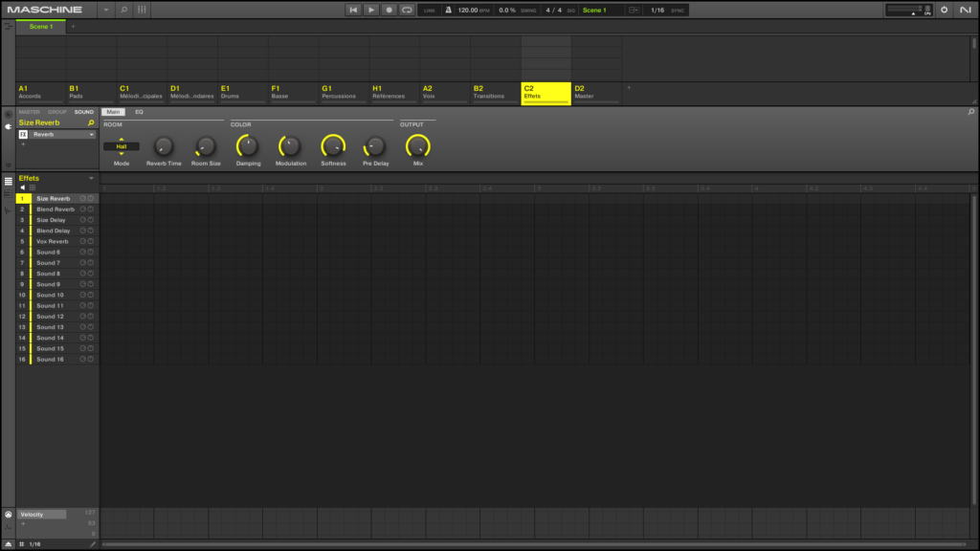The width and height of the screenshot is (980, 551).
Task: Open the mixer view icon in header
Action: (142, 10)
